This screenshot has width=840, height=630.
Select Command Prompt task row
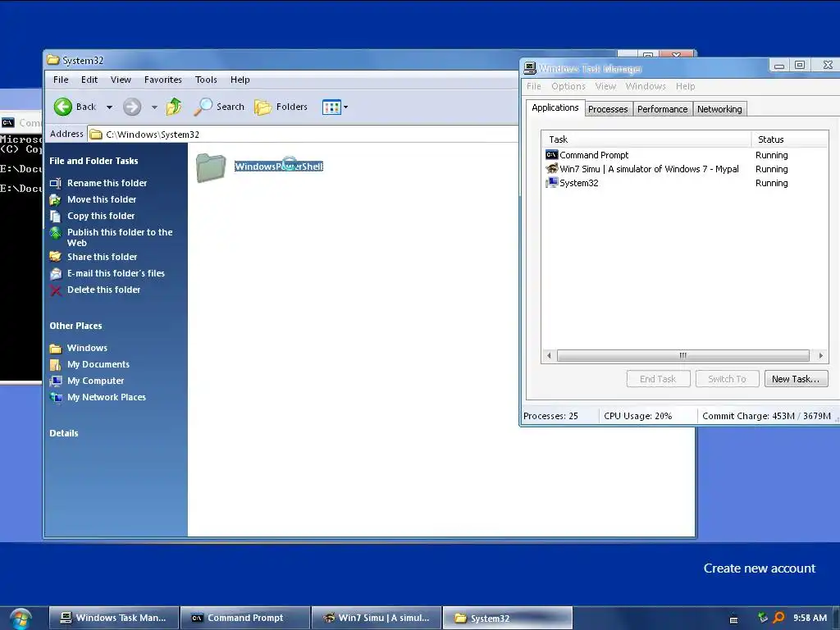coord(684,155)
